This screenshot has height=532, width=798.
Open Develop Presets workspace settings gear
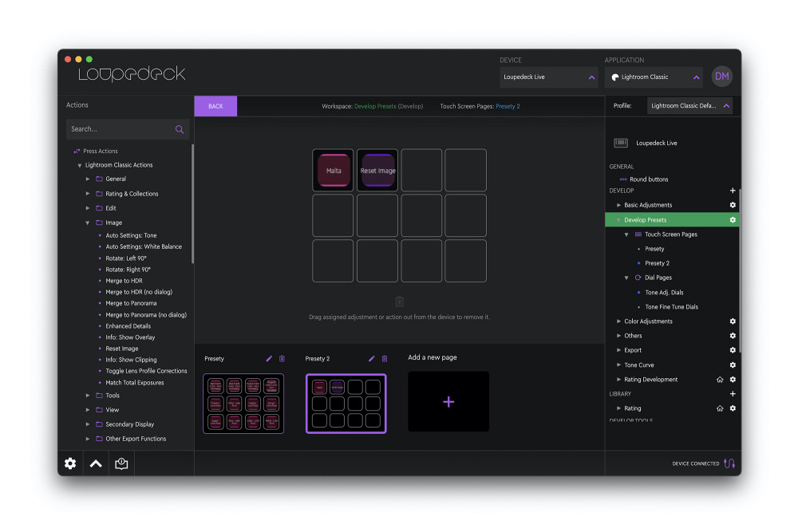[x=733, y=219]
